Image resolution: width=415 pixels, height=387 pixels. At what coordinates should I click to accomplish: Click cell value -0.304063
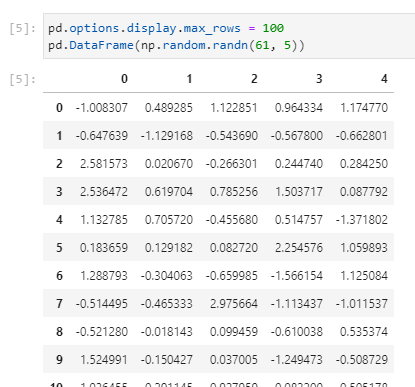point(167,276)
